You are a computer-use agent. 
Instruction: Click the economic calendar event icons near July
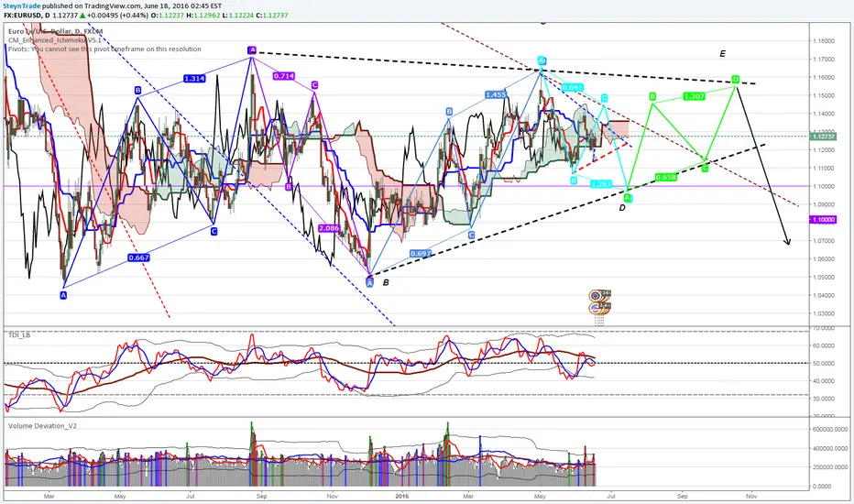point(599,301)
